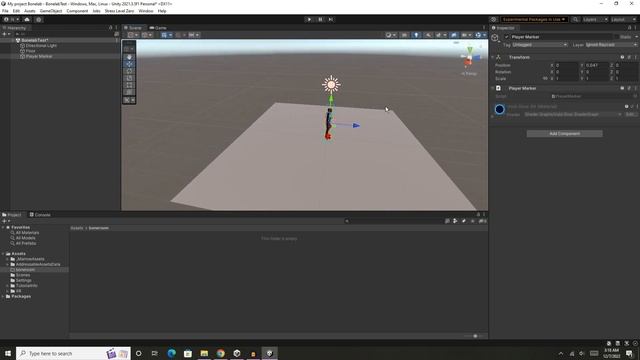Viewport: 640px width, 360px height.
Task: Switch to the Game tab
Action: [x=158, y=28]
